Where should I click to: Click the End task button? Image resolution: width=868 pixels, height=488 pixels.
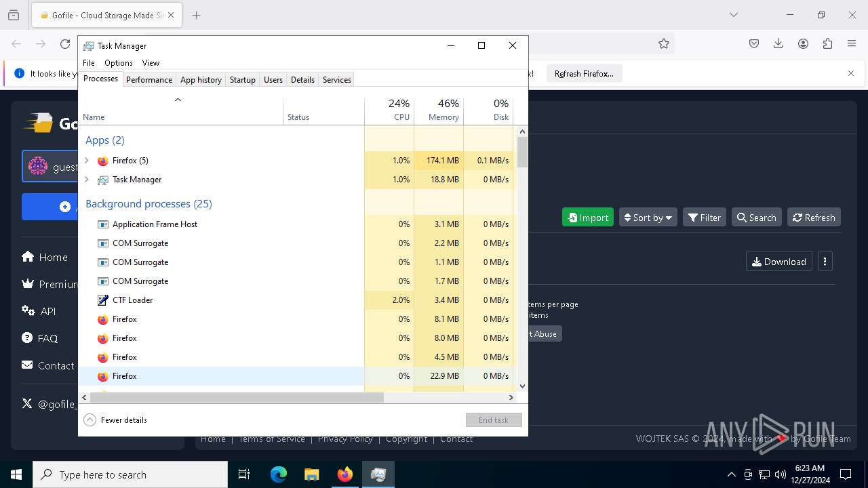(494, 420)
